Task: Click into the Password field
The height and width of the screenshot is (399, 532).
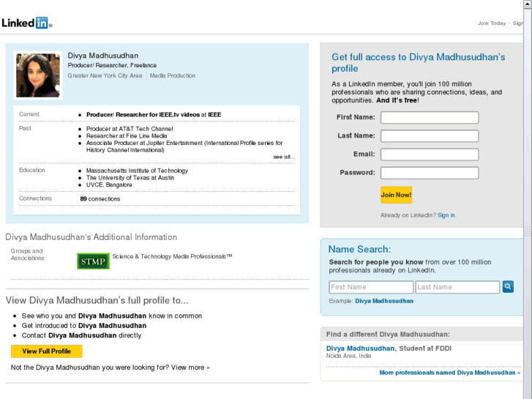Action: pos(430,173)
